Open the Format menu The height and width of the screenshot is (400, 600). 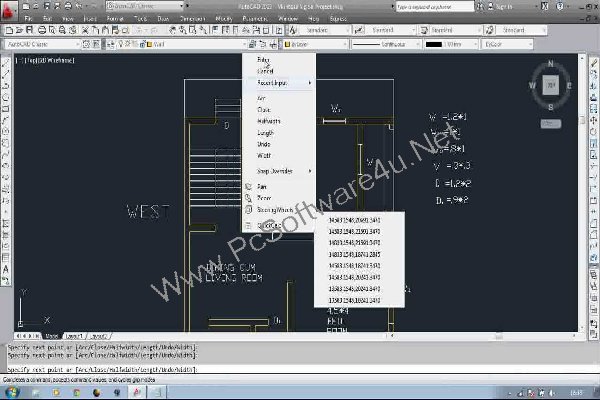(115, 18)
